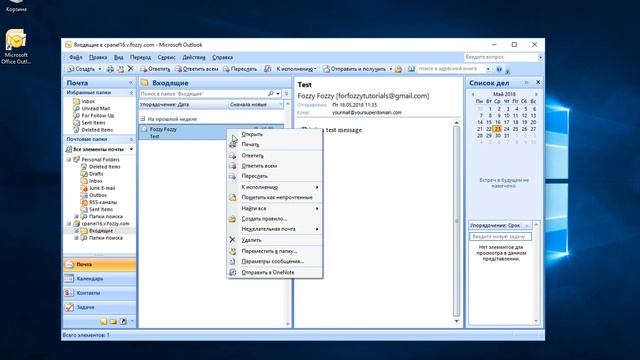Choose Ответить всем in the context menu
This screenshot has width=640, height=360.
pyautogui.click(x=275, y=166)
